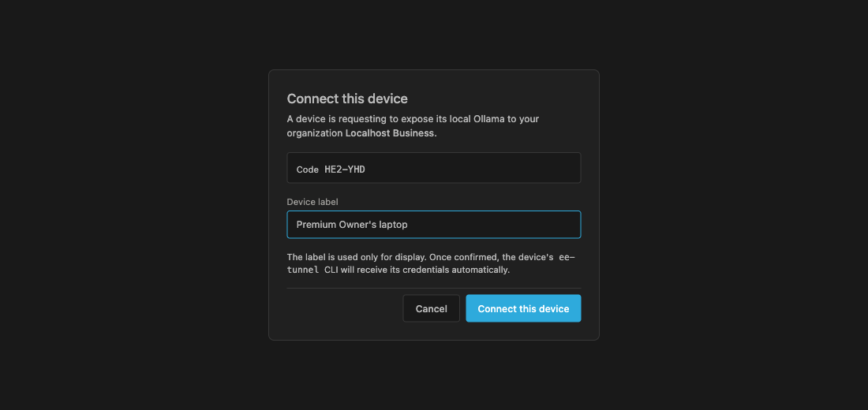The height and width of the screenshot is (410, 868).
Task: Focus the Device label input field
Action: click(434, 225)
